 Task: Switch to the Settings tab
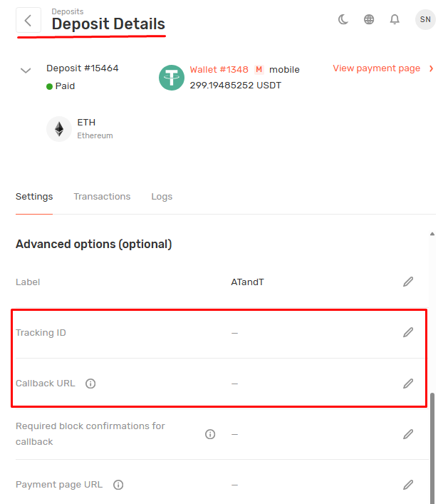34,197
